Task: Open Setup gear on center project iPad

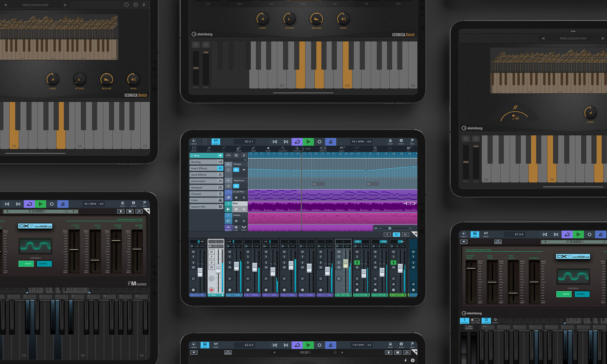Action: coord(401,142)
